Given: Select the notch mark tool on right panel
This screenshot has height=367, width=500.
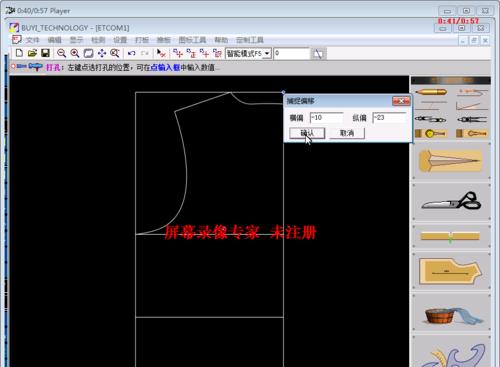Looking at the screenshot, I should coord(451,236).
